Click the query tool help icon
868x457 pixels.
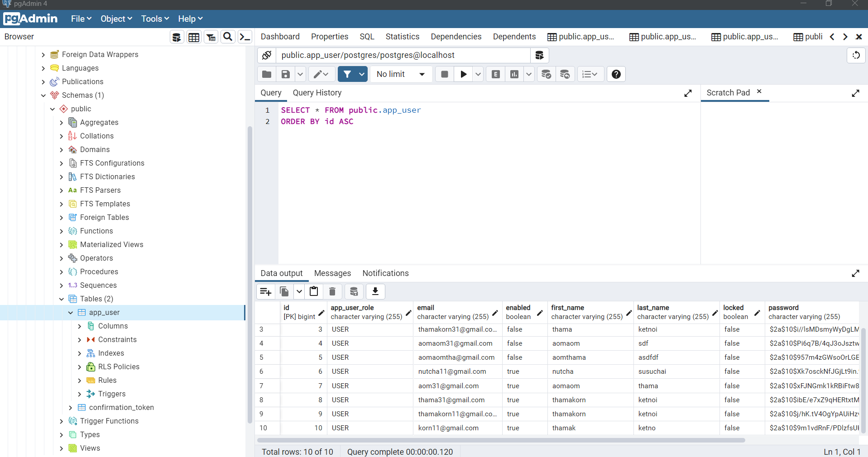pyautogui.click(x=616, y=74)
